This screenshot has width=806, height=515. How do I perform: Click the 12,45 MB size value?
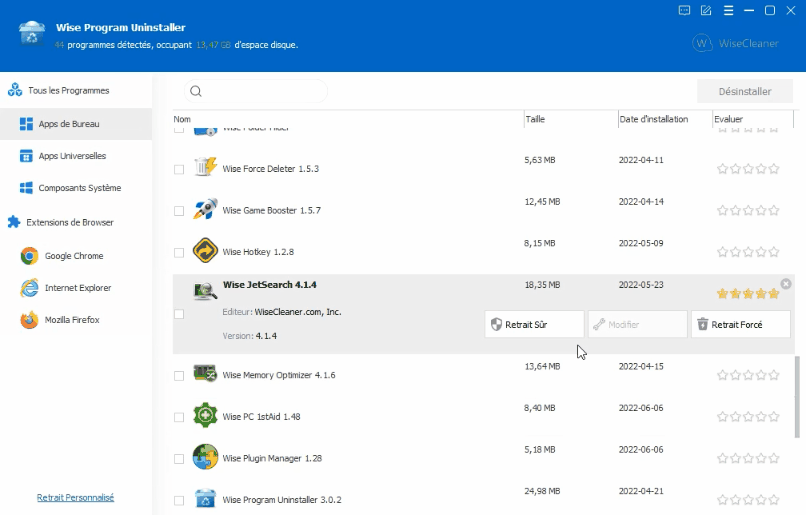pyautogui.click(x=542, y=201)
